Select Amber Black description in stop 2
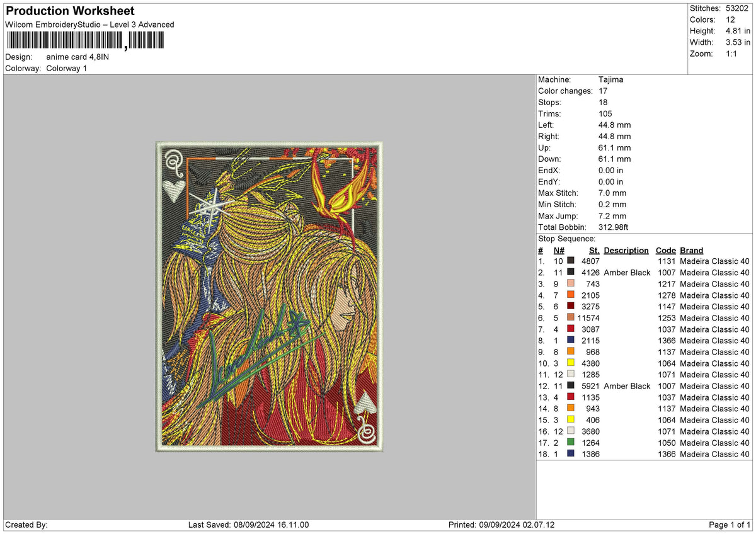This screenshot has width=756, height=534. click(x=627, y=272)
